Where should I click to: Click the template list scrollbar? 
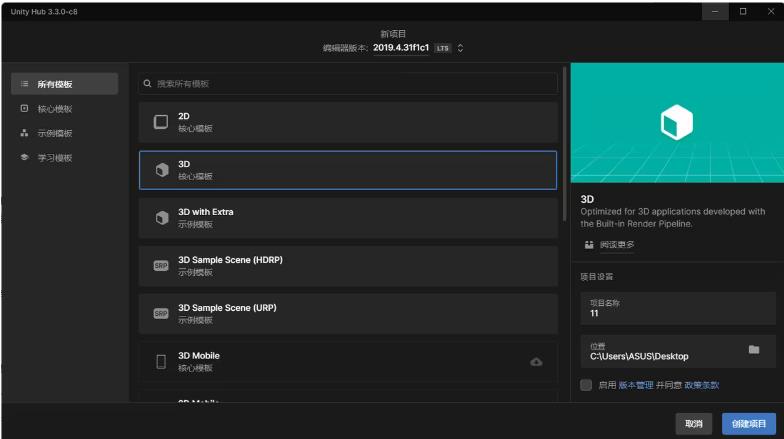[564, 144]
